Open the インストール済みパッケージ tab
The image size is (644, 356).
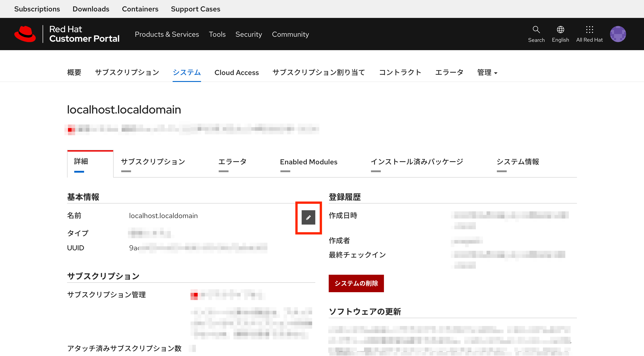coord(417,162)
